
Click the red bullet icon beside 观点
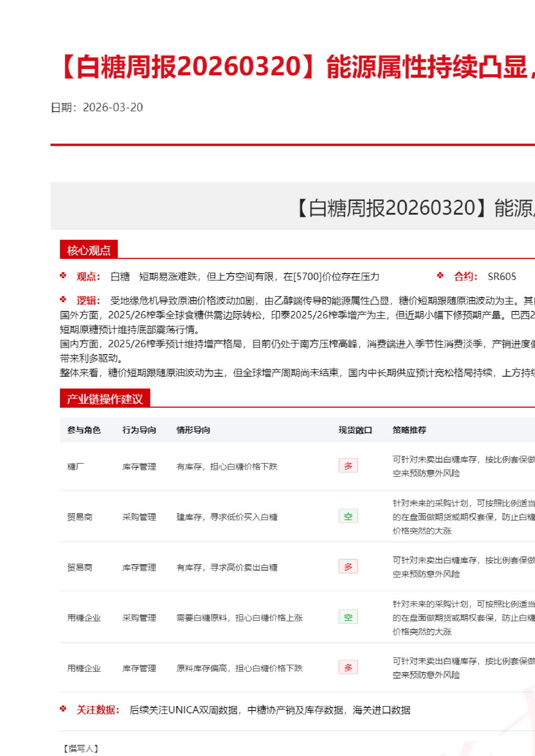coord(63,275)
